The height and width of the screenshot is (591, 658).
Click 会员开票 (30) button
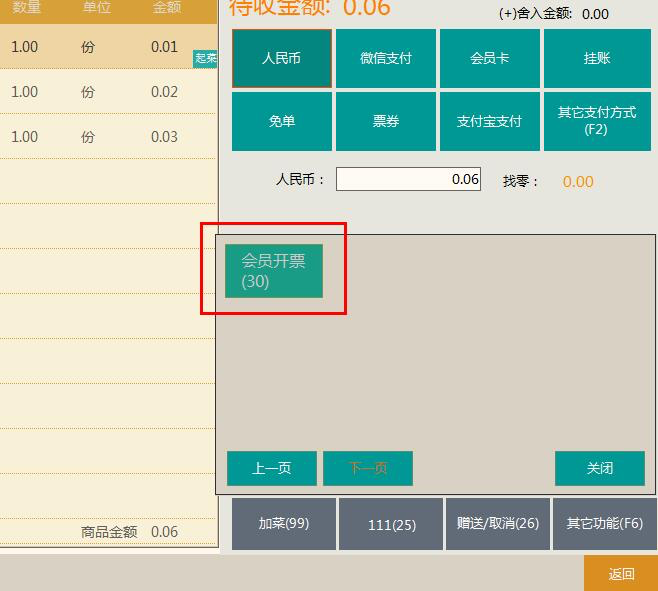273,270
